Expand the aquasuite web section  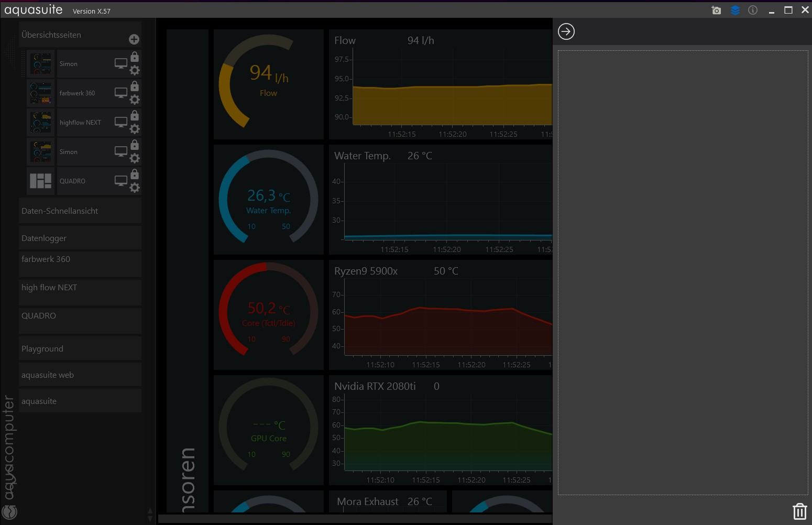[80, 375]
